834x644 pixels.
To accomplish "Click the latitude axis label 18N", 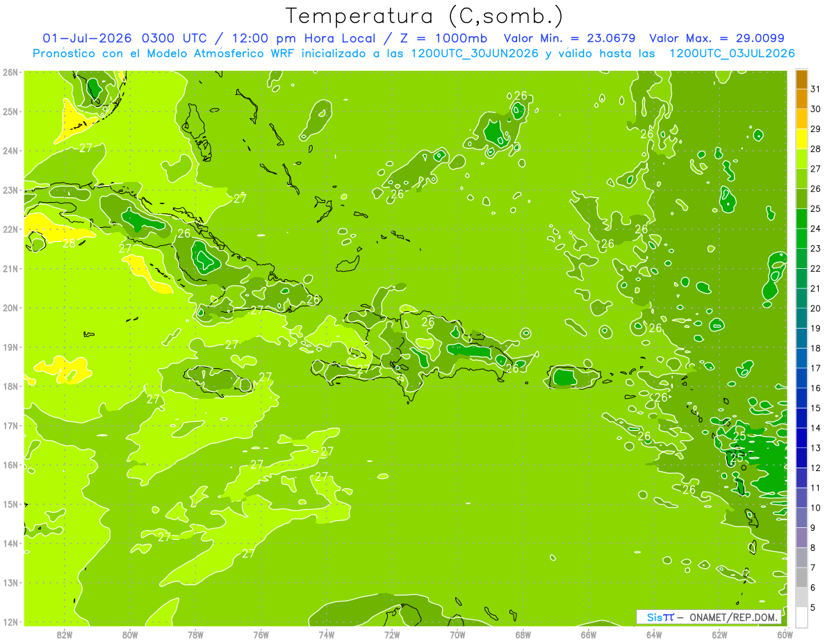I will click(10, 386).
